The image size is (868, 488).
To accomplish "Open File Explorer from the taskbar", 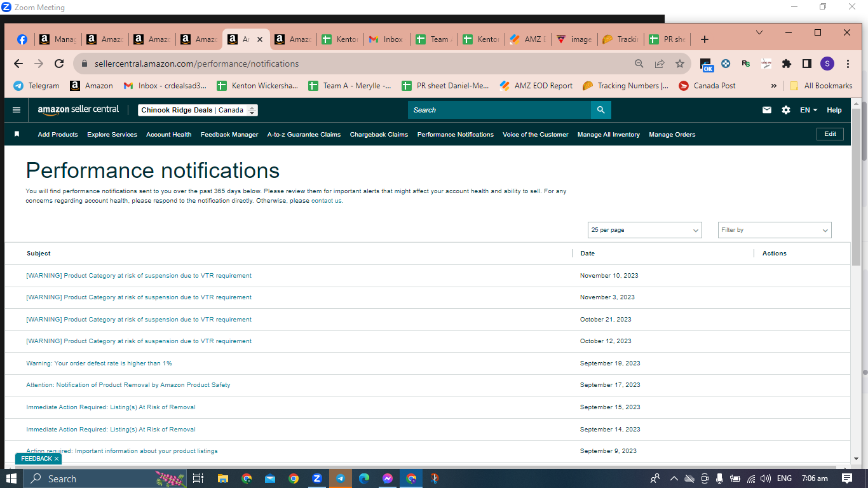I will point(223,478).
